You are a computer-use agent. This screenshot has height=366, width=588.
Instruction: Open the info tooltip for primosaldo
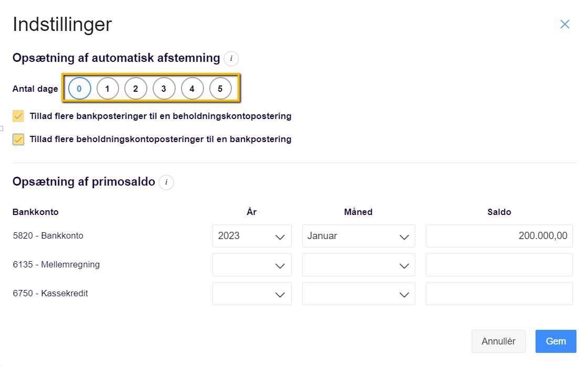(166, 182)
